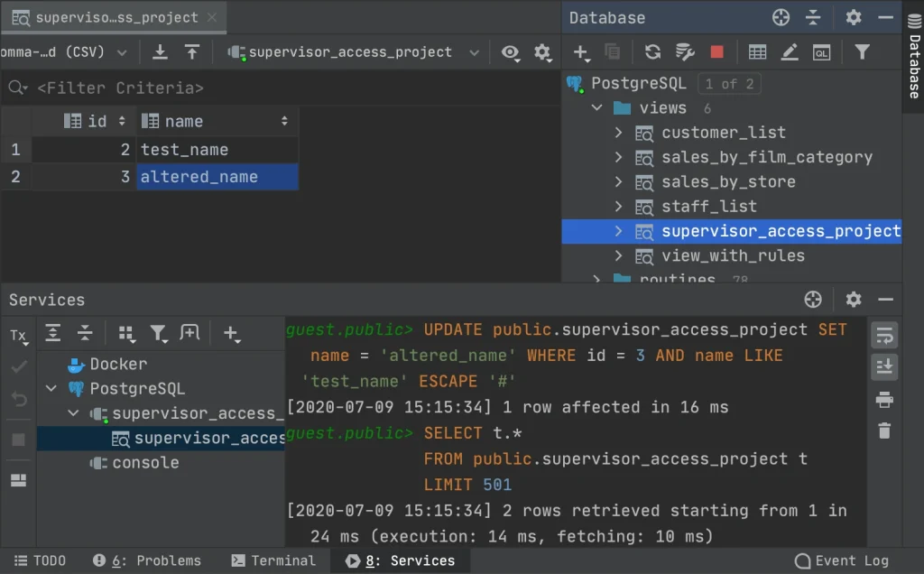Image resolution: width=924 pixels, height=574 pixels.
Task: Toggle data view options with the eye icon
Action: [x=511, y=52]
